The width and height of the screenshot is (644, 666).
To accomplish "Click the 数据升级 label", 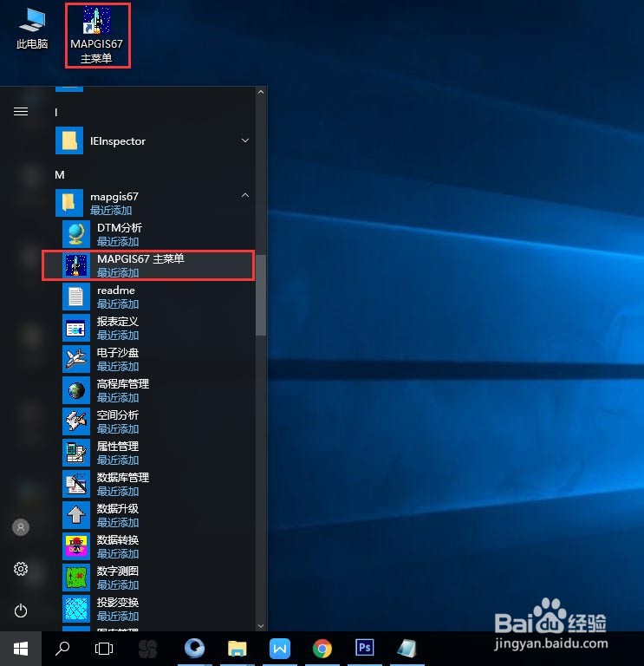I will coord(118,509).
